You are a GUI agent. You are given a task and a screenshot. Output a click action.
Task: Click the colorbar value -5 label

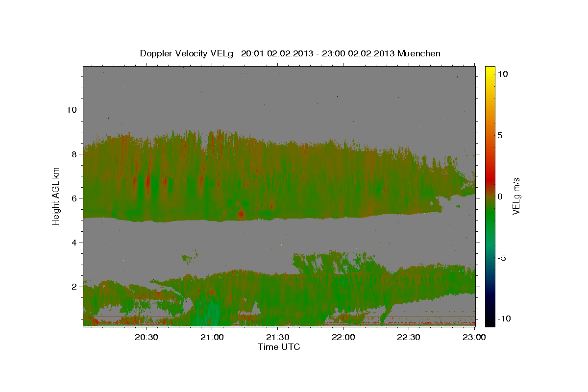502,257
